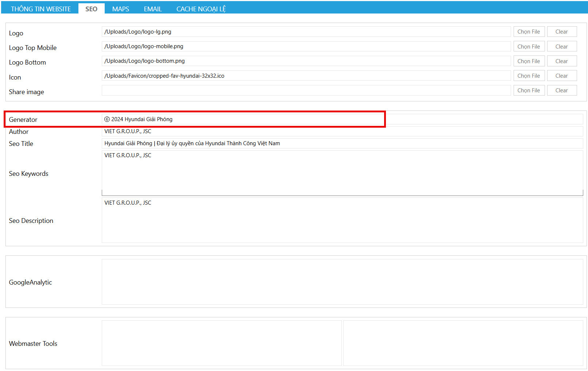
Task: Click the left Webmaster Tools box
Action: click(x=221, y=343)
